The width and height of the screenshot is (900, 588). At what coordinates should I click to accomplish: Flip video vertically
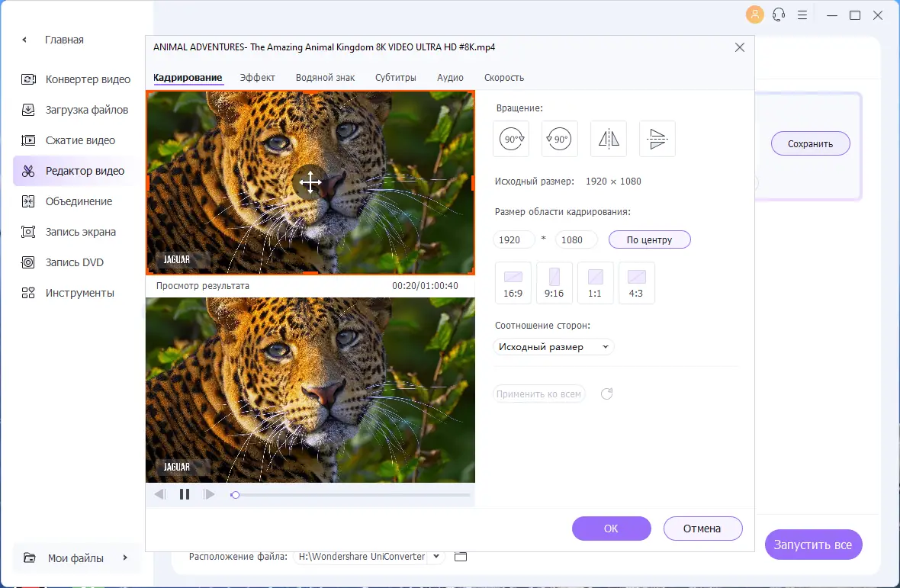coord(657,139)
